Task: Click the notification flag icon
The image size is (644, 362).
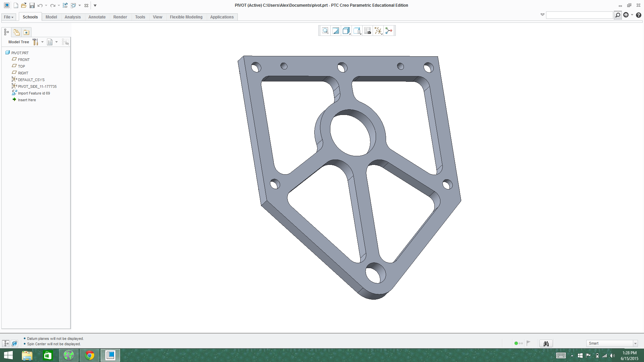Action: tap(528, 343)
